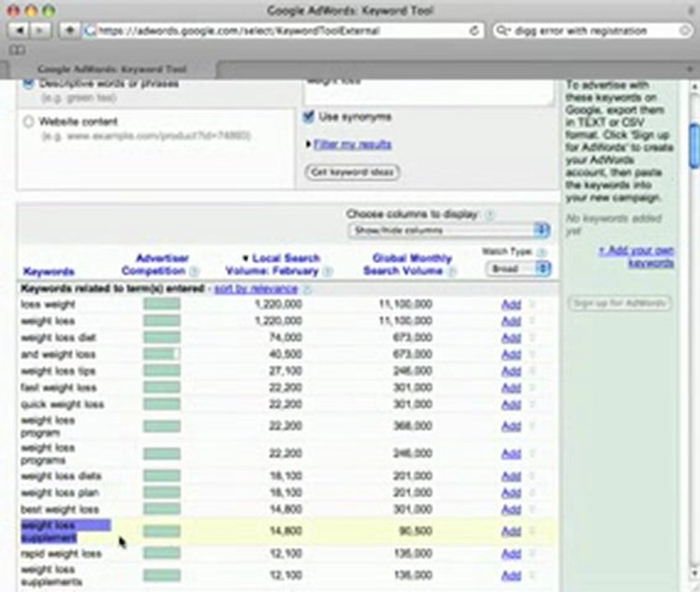Click Sign up for AdWords button

pos(620,303)
